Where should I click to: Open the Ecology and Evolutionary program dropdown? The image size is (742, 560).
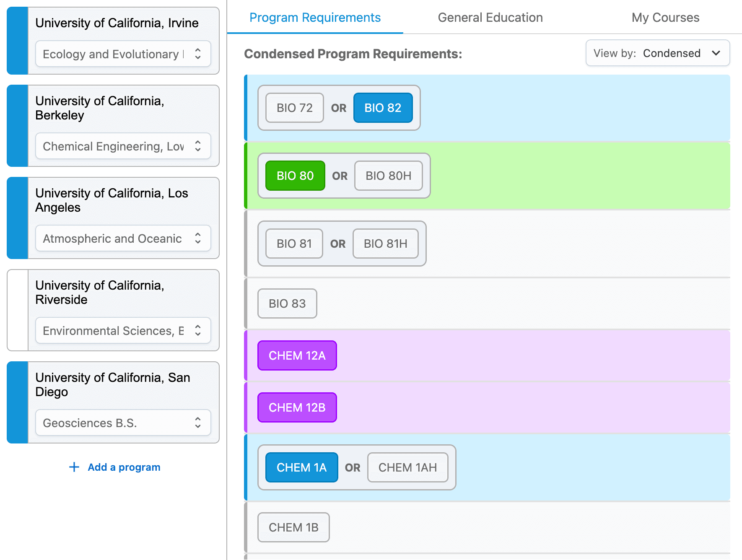pos(123,54)
